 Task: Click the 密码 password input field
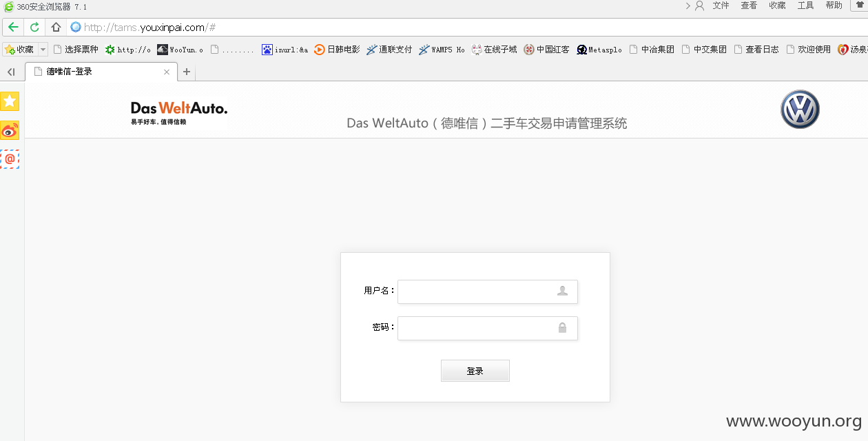pyautogui.click(x=488, y=328)
